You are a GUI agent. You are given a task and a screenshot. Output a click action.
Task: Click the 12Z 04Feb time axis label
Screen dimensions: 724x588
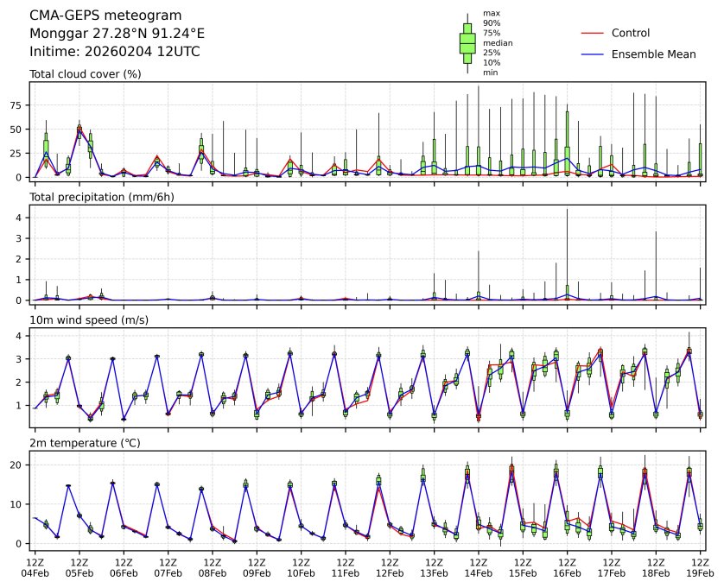35,567
